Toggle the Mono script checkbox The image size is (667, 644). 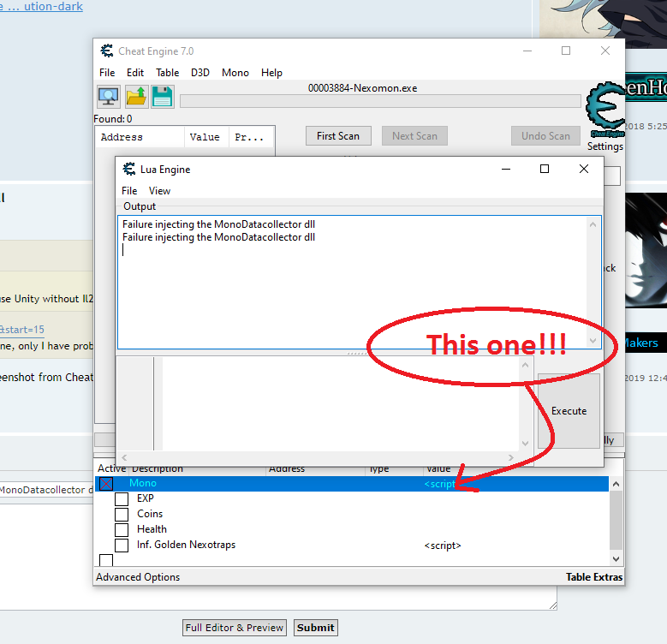[x=106, y=484]
